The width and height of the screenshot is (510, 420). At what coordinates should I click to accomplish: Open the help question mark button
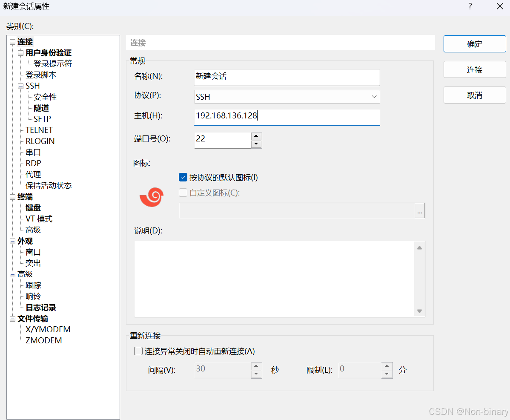470,6
